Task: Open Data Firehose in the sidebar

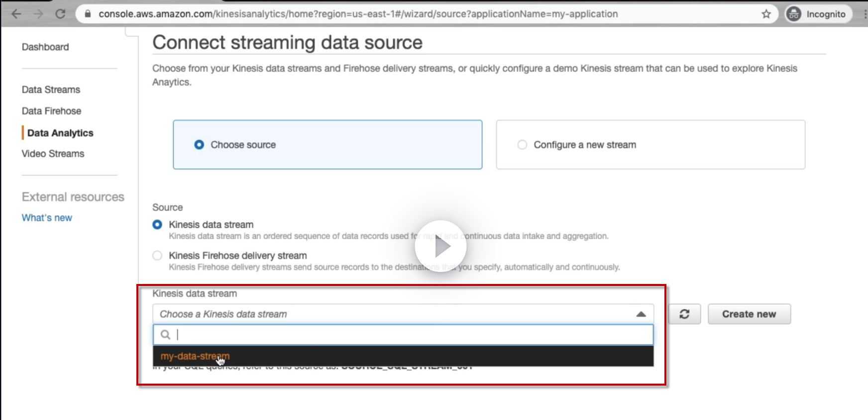Action: 51,111
